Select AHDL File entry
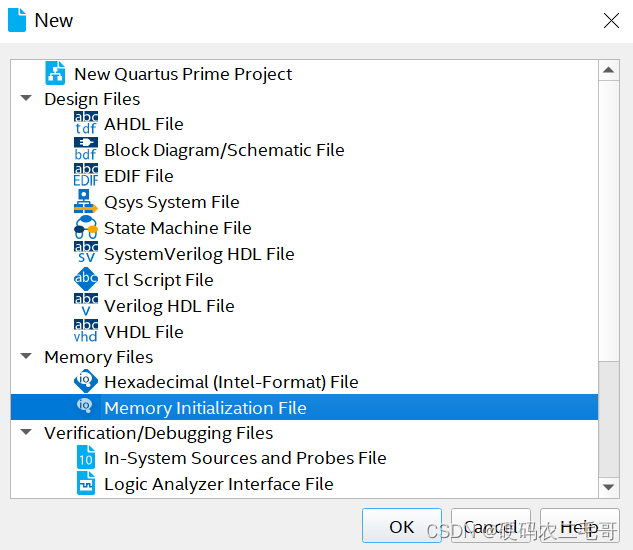Screen dimensions: 633x550 coord(144,124)
